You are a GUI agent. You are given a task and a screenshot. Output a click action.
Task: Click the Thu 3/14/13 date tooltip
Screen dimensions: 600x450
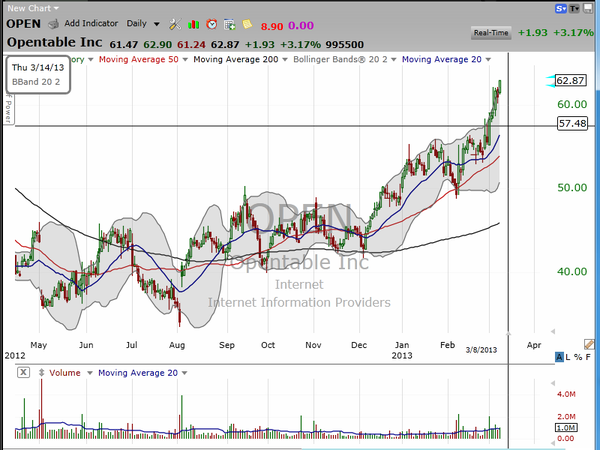[38, 68]
